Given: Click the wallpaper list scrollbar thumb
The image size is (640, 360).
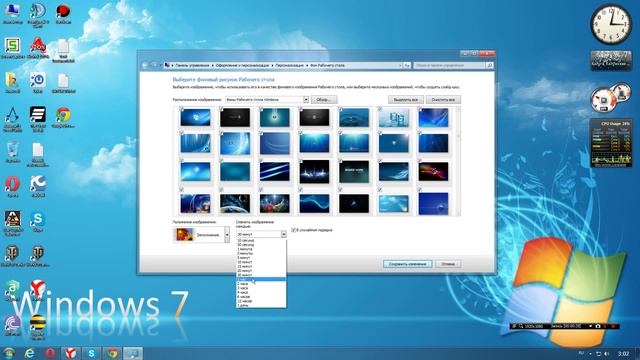Looking at the screenshot, I should (458, 136).
